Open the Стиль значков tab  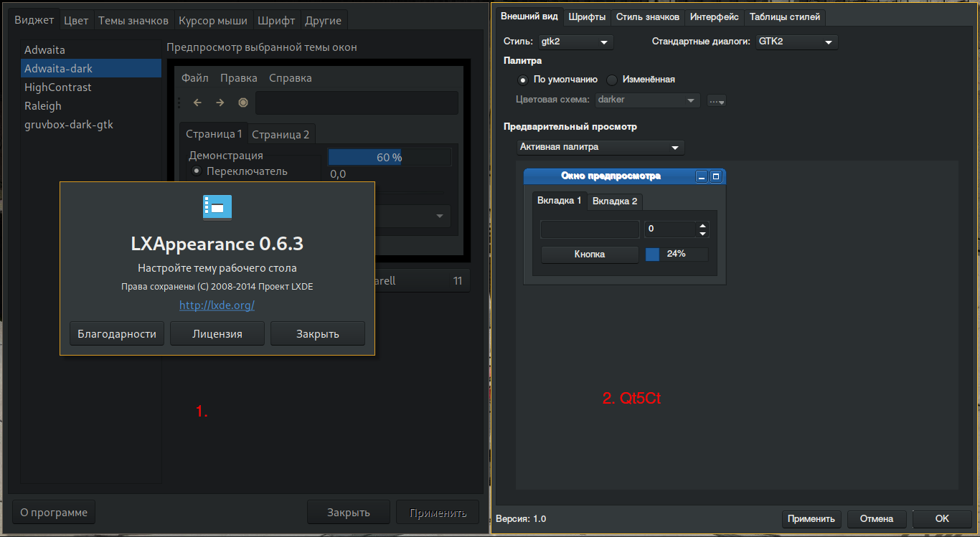click(648, 16)
